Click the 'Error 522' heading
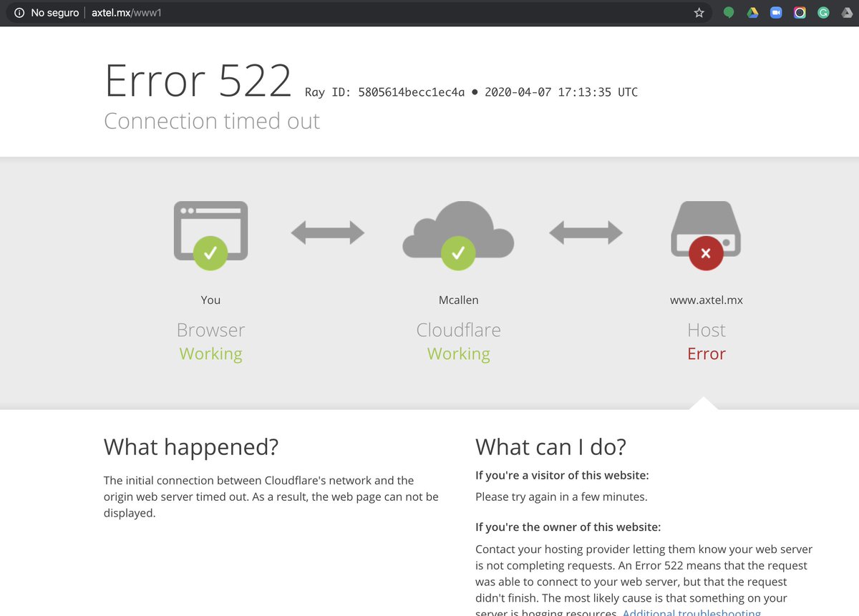The image size is (859, 616). pos(198,81)
